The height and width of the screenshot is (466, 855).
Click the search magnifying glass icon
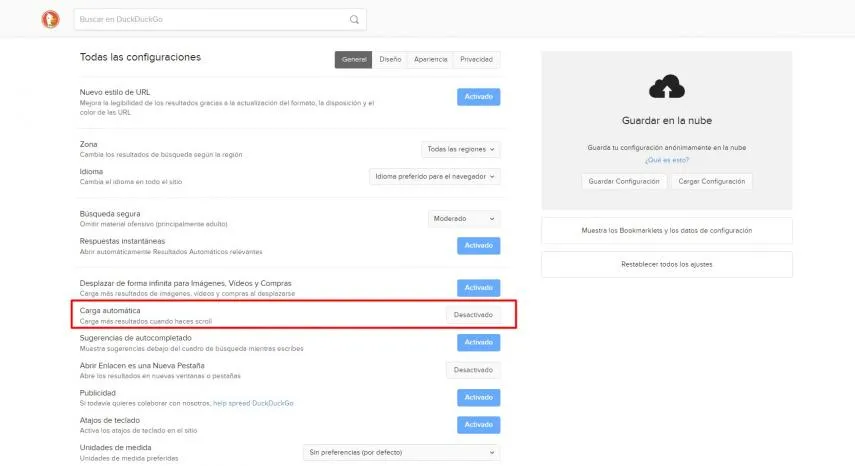pos(354,20)
